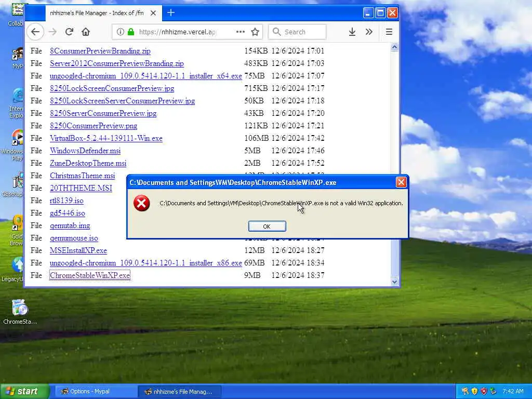The width and height of the screenshot is (532, 399).
Task: Click the red security alert tray icon
Action: (x=484, y=391)
